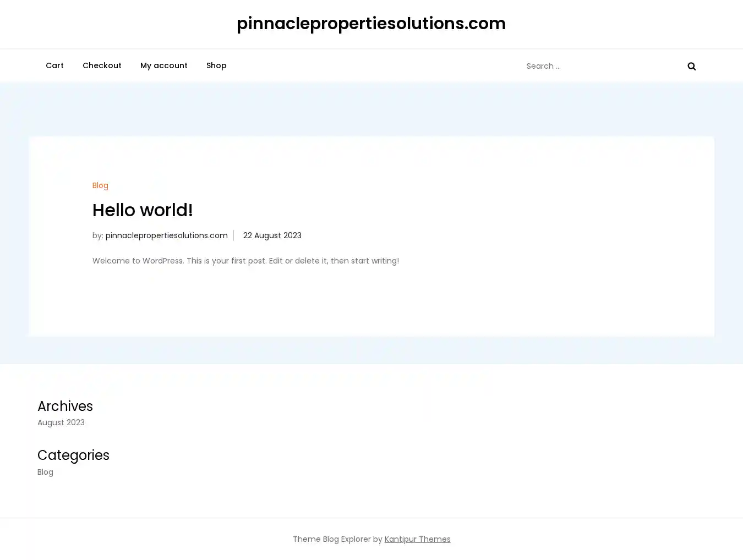Open the Hello world! post title
This screenshot has height=560, width=743.
pos(143,210)
